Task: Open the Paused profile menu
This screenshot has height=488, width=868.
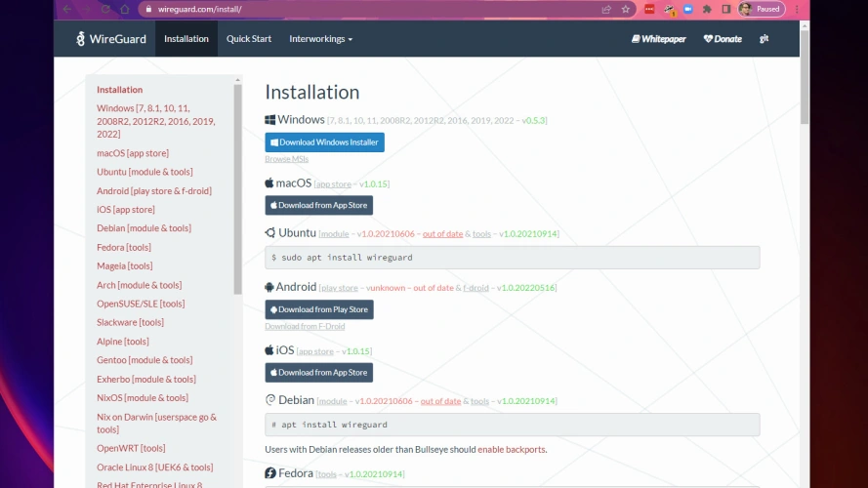Action: coord(759,9)
